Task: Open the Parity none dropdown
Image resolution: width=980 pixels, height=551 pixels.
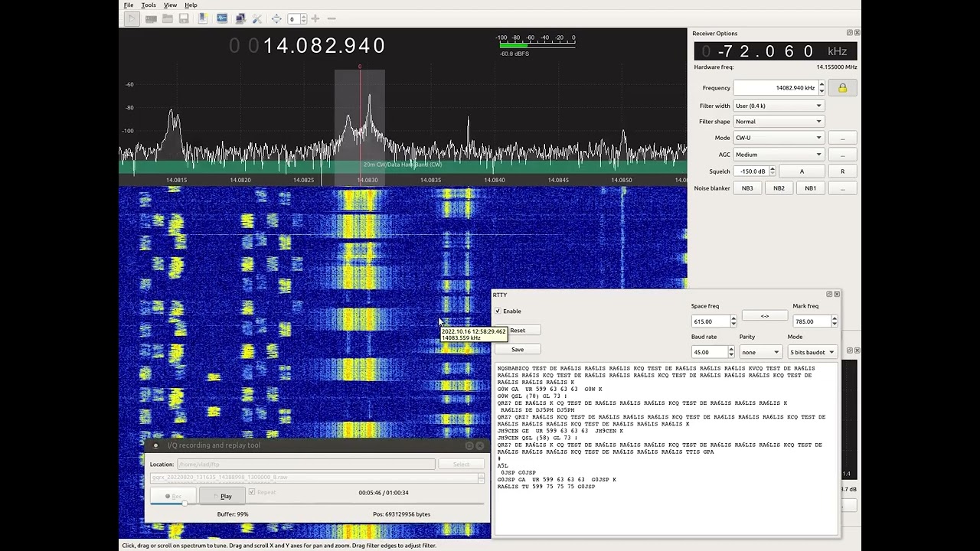Action: click(x=759, y=352)
